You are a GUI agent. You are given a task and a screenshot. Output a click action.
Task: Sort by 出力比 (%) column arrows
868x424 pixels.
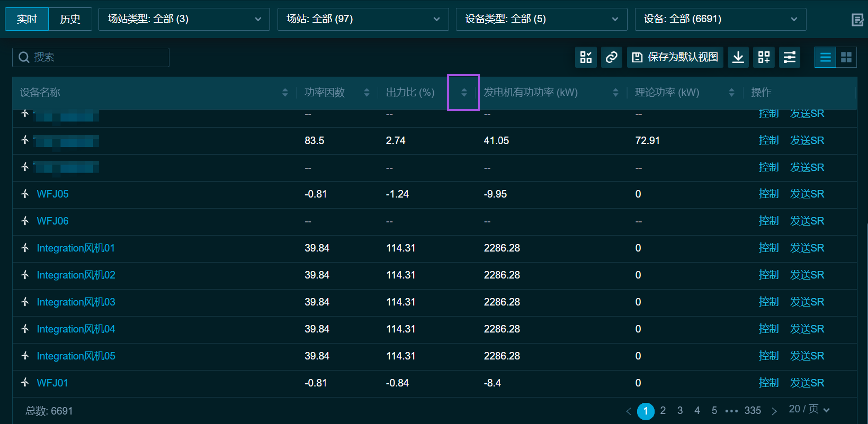464,92
